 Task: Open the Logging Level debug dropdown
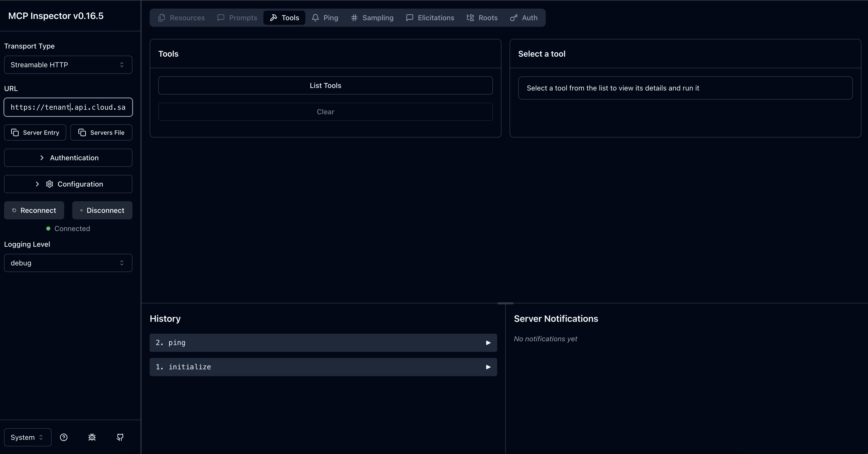coord(68,263)
